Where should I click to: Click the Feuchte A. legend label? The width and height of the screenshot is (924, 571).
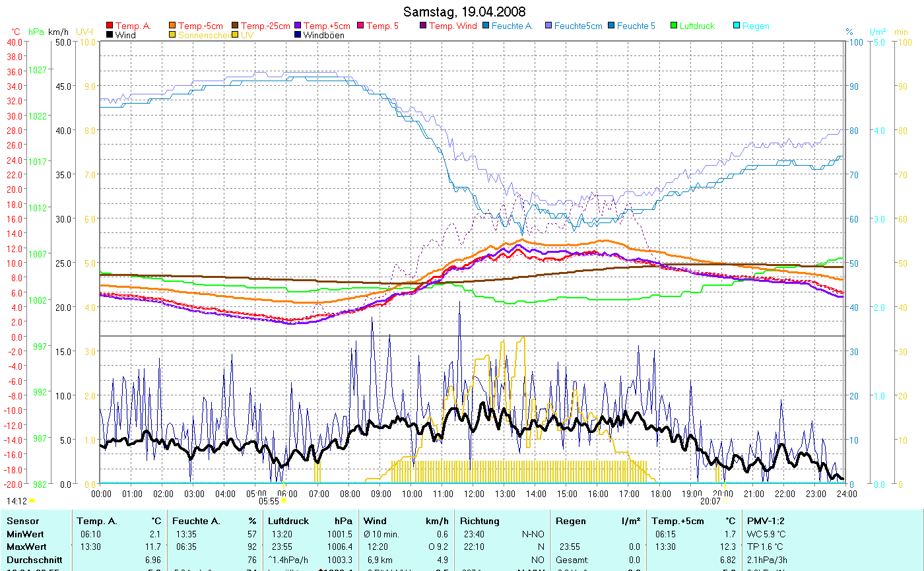[x=512, y=26]
